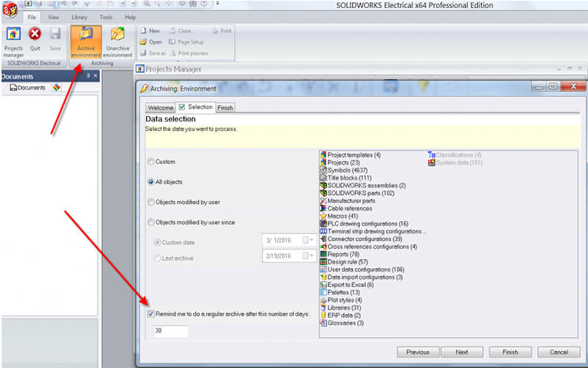Click the days number input field
Viewport: 588px width, 368px height.
(171, 331)
